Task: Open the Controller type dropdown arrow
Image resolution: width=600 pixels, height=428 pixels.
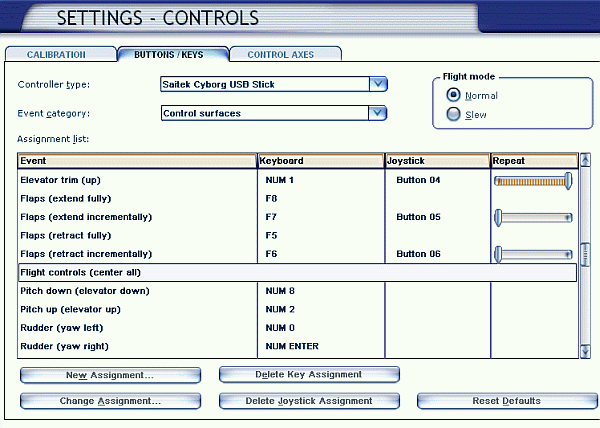Action: click(378, 84)
